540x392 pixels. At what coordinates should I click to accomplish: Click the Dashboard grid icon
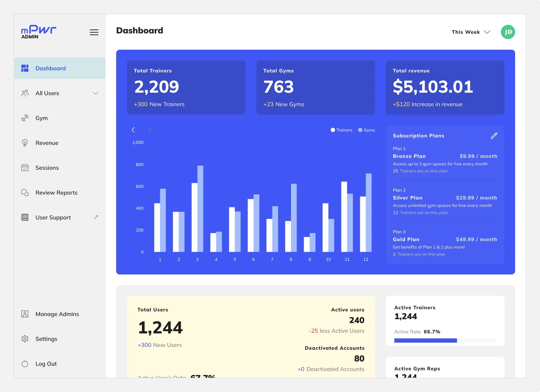click(25, 68)
